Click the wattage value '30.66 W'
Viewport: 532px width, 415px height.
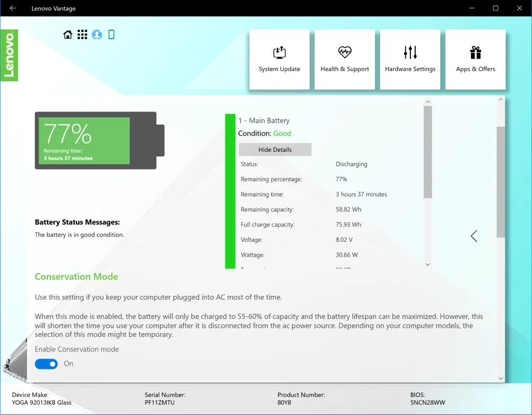point(347,255)
